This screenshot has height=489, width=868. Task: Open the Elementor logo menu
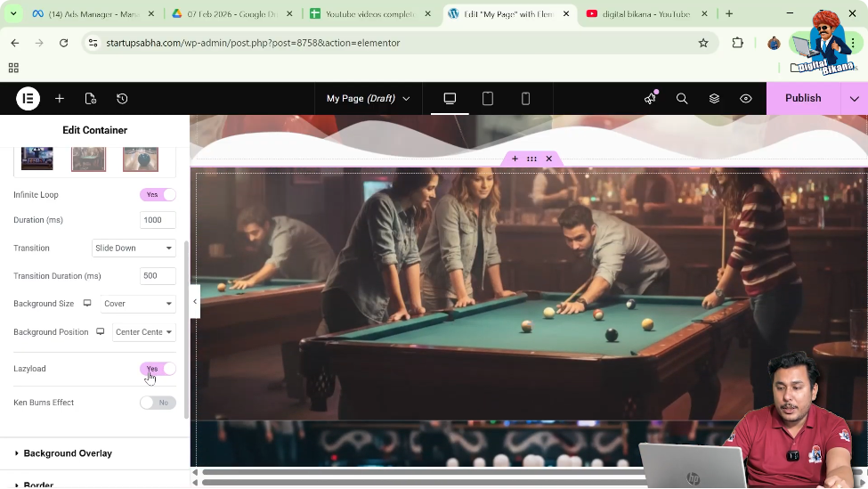[x=28, y=99]
